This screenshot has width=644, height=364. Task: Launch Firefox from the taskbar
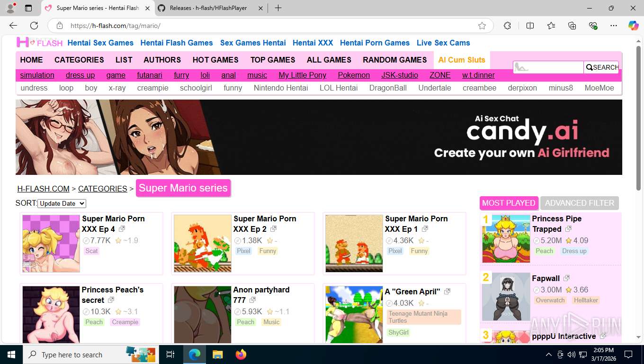click(241, 355)
